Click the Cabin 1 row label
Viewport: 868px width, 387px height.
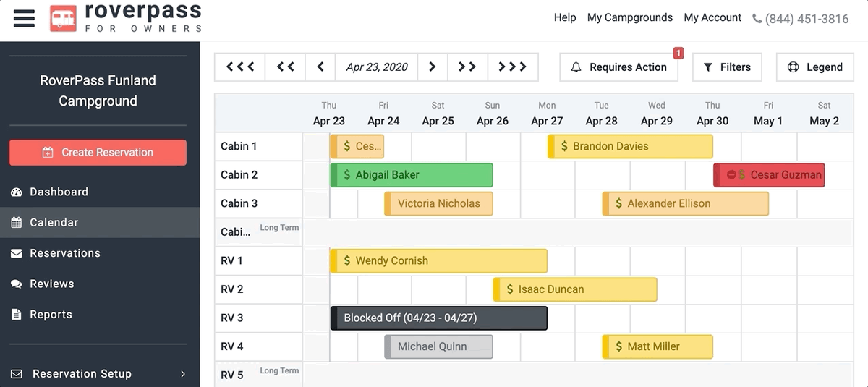point(239,146)
